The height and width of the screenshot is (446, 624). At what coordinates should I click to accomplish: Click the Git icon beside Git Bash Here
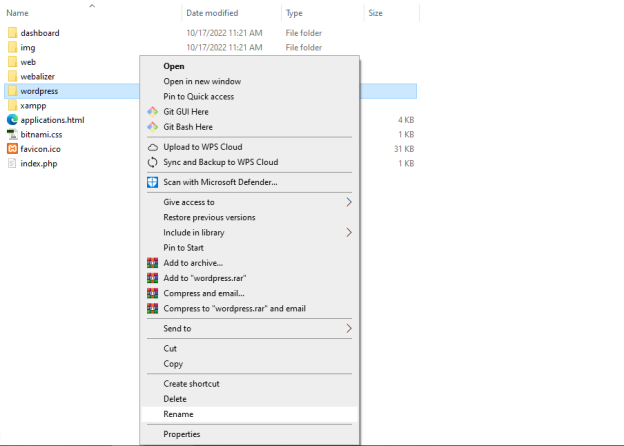coord(152,127)
